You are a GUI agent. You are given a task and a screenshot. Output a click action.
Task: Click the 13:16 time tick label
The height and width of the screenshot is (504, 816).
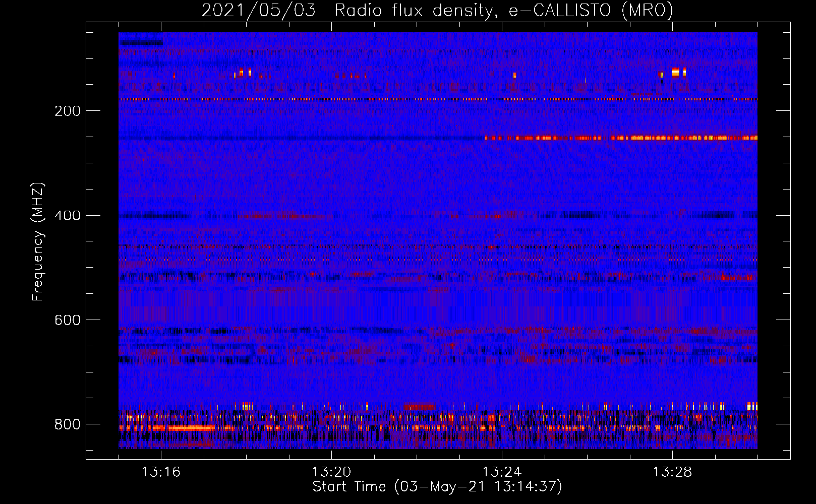pyautogui.click(x=161, y=472)
